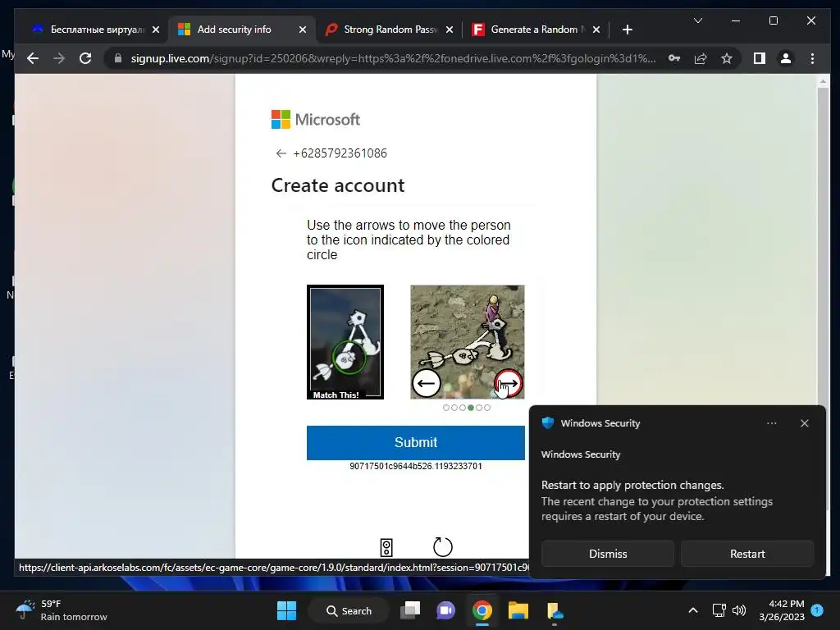
Task: Open the weather widget showing 59°F
Action: coord(61,610)
